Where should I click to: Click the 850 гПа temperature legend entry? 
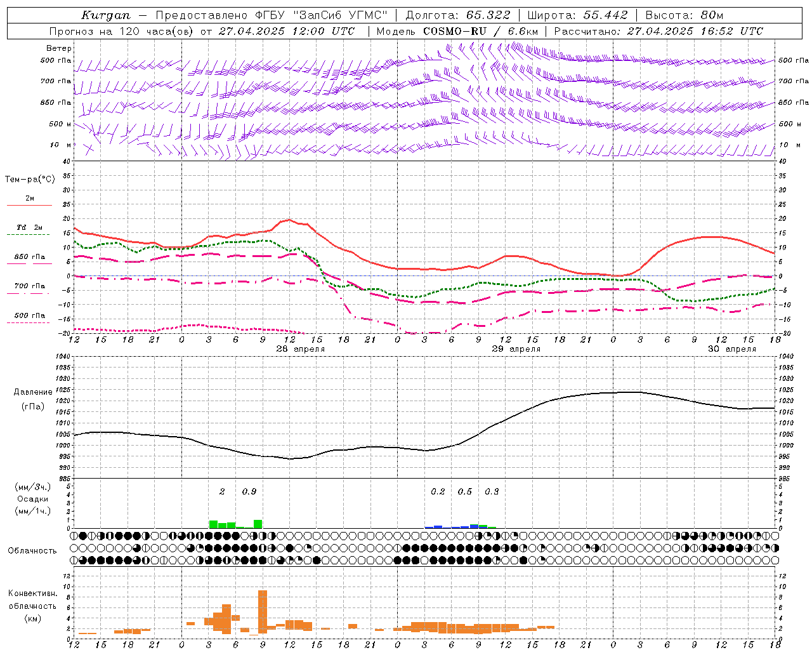coord(29,256)
